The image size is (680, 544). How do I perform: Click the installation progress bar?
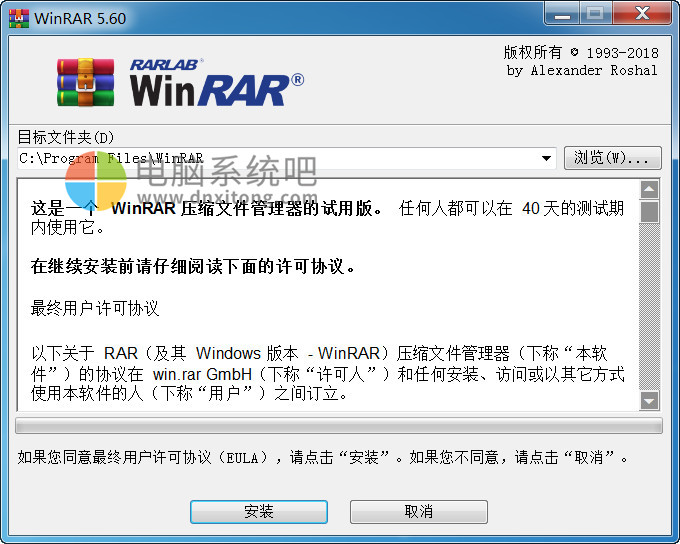pyautogui.click(x=339, y=426)
